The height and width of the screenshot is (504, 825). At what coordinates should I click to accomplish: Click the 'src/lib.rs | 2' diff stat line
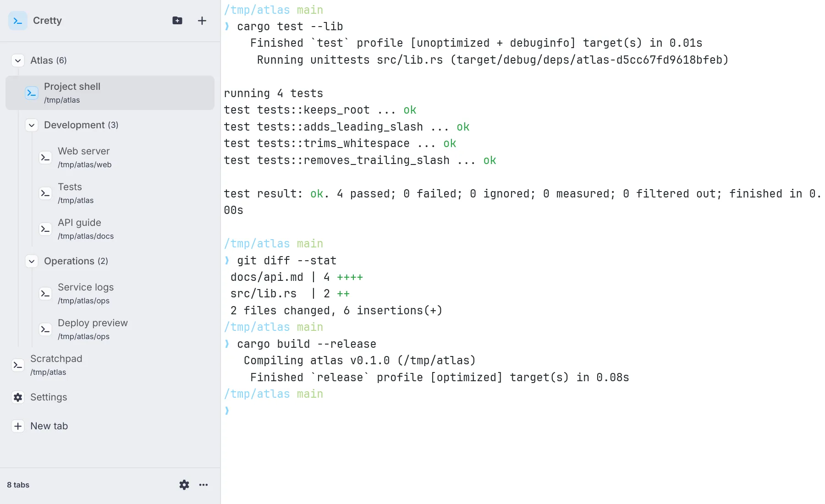(290, 294)
